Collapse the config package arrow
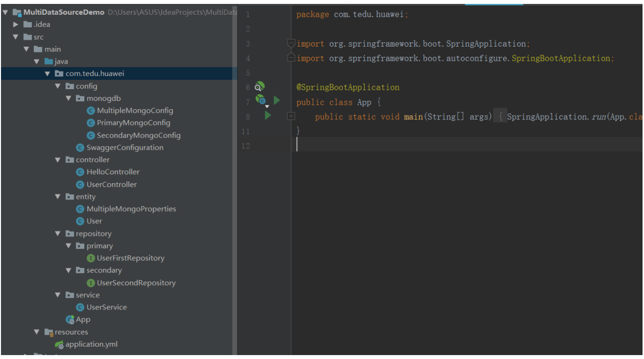 pyautogui.click(x=58, y=86)
